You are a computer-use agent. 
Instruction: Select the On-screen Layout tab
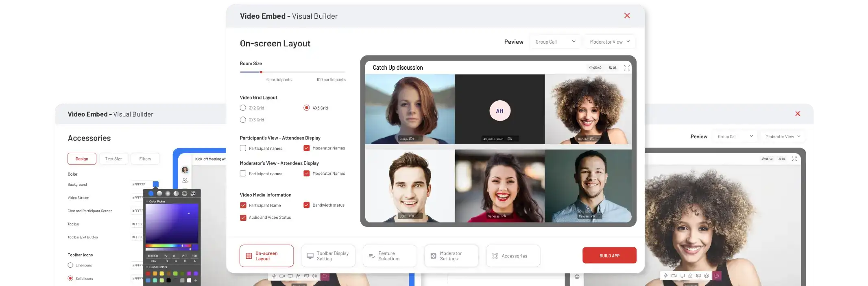coord(266,256)
